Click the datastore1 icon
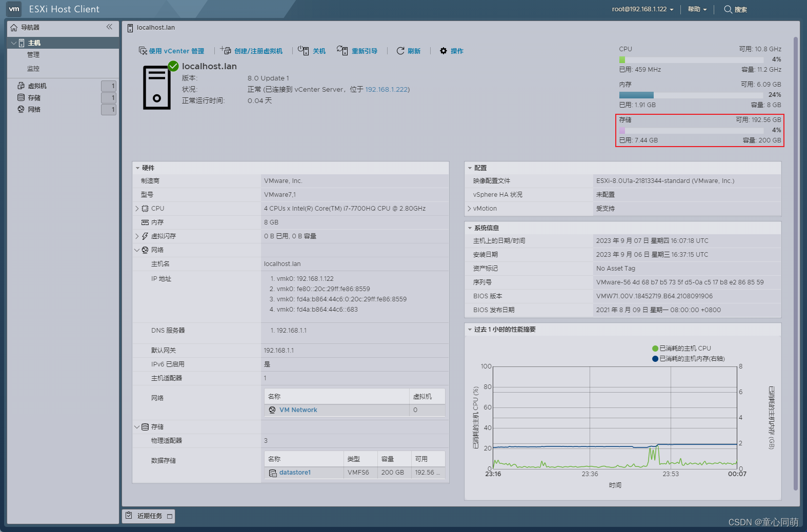This screenshot has height=532, width=807. (273, 473)
